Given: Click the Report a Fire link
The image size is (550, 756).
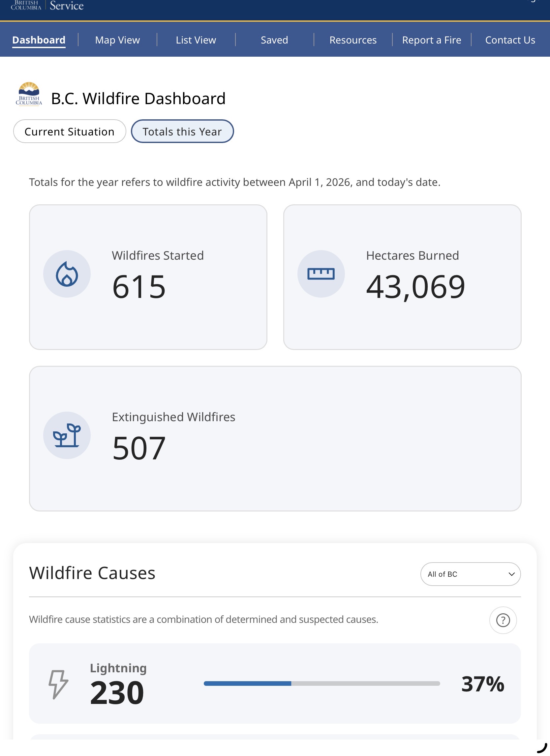Looking at the screenshot, I should tap(431, 40).
